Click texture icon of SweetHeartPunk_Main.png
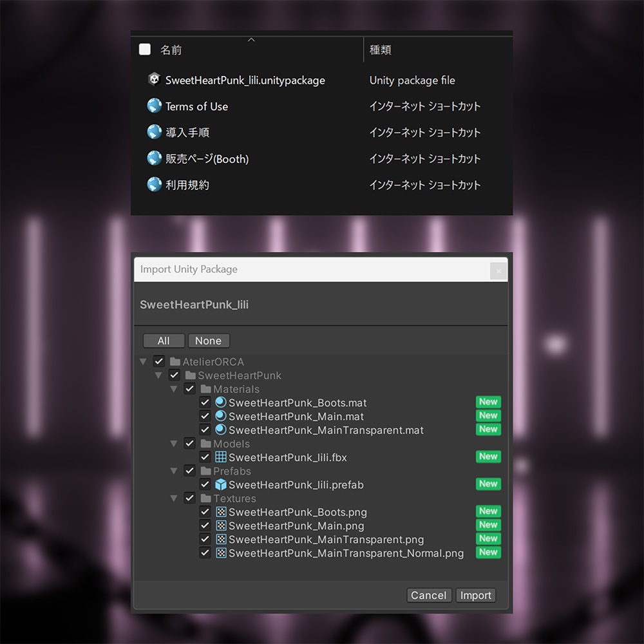Viewport: 644px width, 644px height. pos(221,526)
